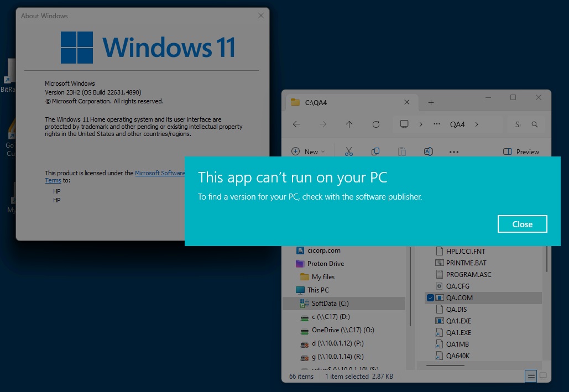569x392 pixels.
Task: Select the HPLJCCI.FNT file
Action: (466, 251)
